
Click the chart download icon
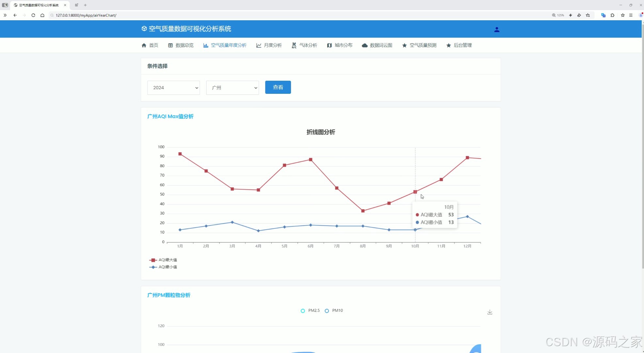[490, 312]
